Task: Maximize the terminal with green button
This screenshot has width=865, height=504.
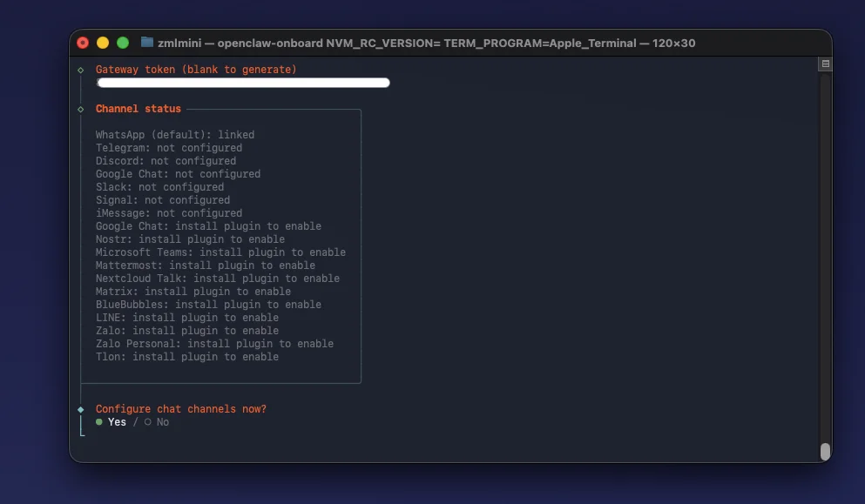Action: 123,43
